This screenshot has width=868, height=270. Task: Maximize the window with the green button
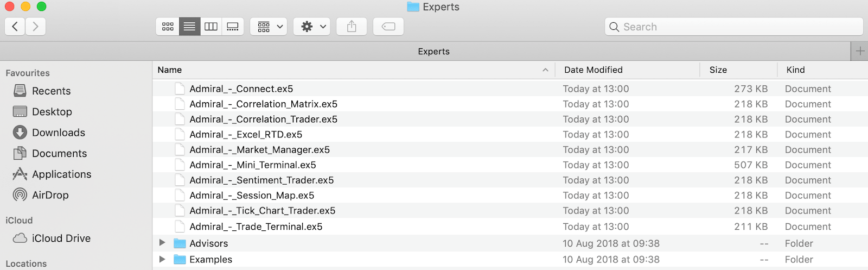coord(42,7)
